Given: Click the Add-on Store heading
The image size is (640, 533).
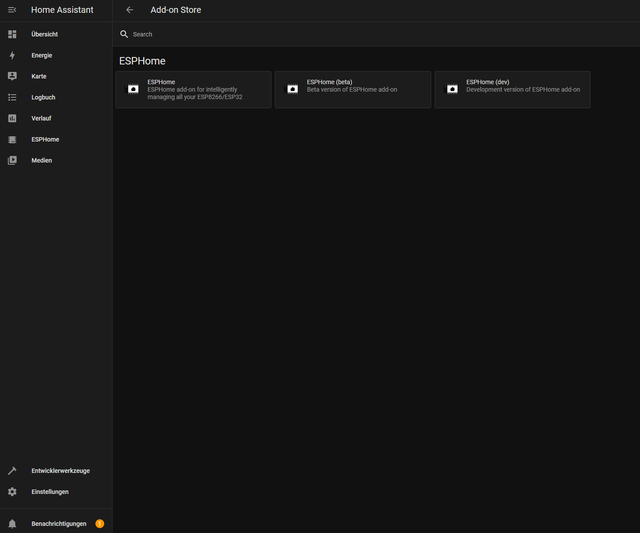Looking at the screenshot, I should (176, 10).
